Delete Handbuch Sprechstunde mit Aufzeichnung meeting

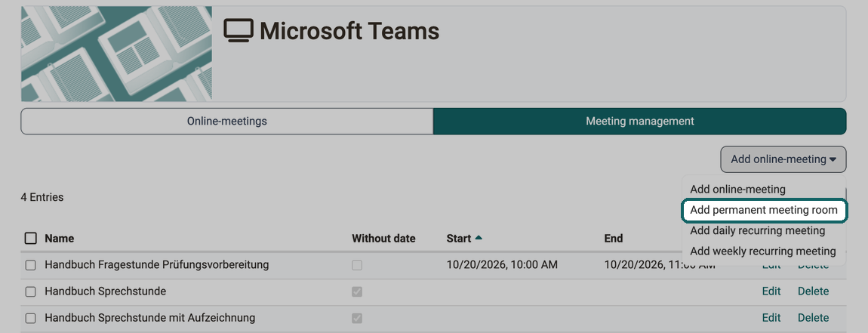[x=813, y=318]
